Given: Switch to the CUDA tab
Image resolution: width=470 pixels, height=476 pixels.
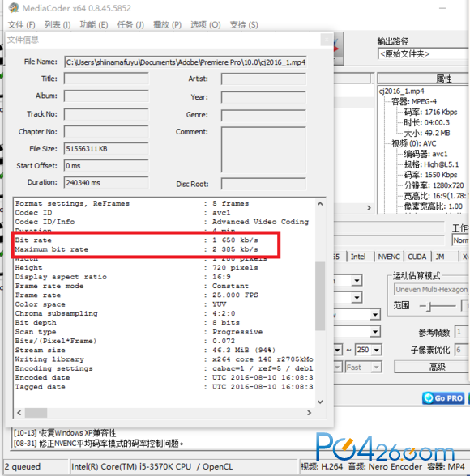Looking at the screenshot, I should click(417, 257).
